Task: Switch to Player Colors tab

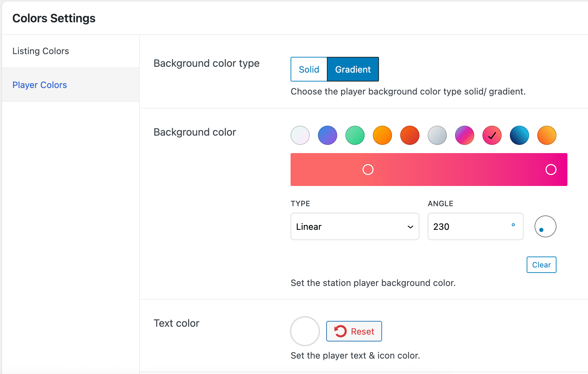Action: [x=40, y=85]
